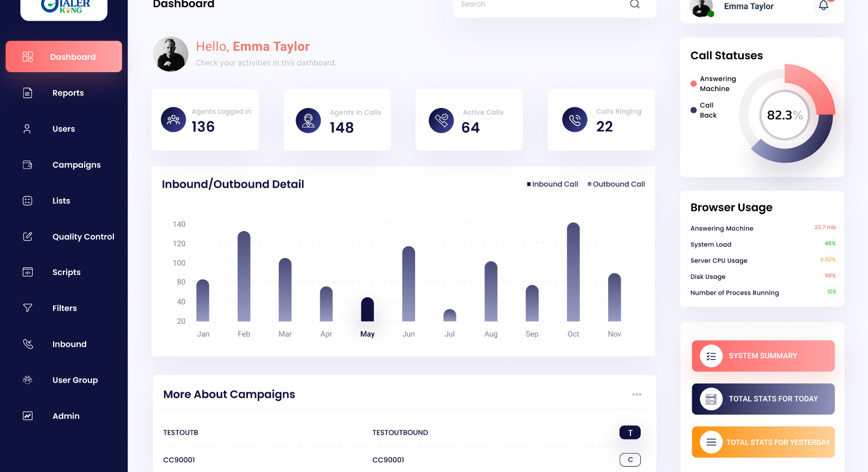Click the search magnifier icon
Image resolution: width=868 pixels, height=472 pixels.
(x=634, y=4)
